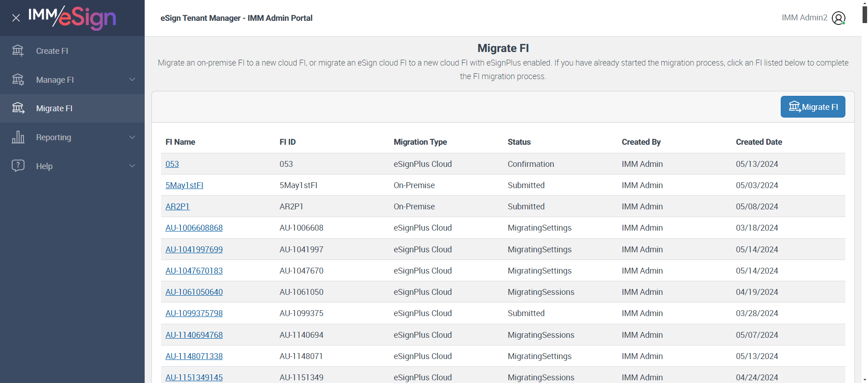Click the Migrate FI page heading
The height and width of the screenshot is (383, 868).
(x=503, y=48)
